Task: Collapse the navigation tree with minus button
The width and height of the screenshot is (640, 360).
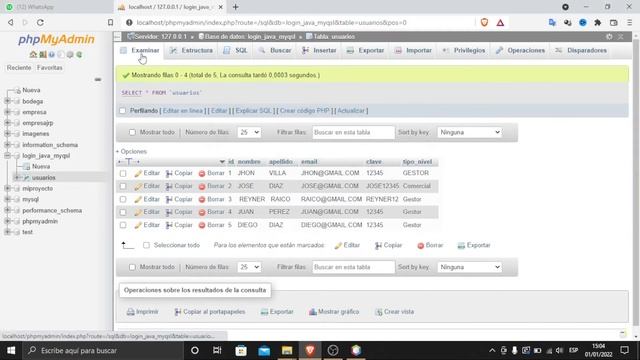Action: tap(98, 80)
